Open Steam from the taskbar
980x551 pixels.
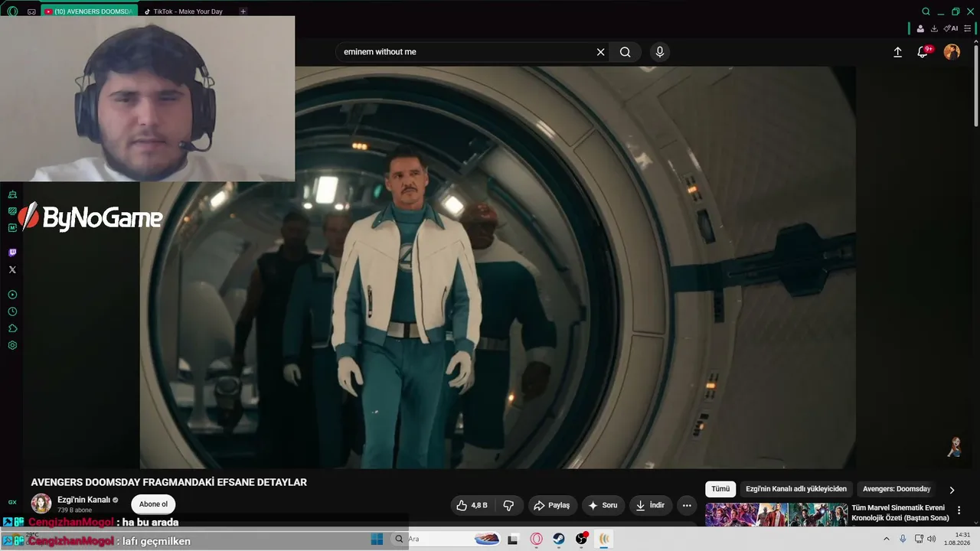pos(559,539)
